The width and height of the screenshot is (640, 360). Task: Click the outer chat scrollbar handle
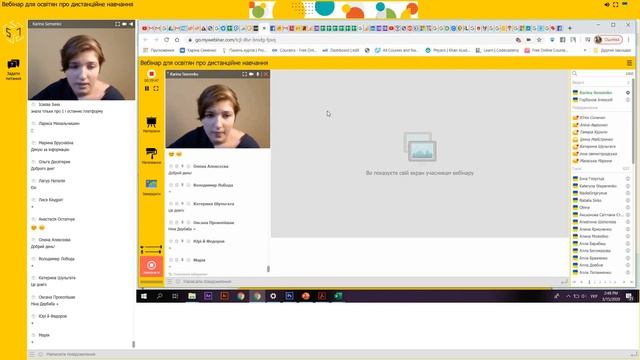pos(133,344)
